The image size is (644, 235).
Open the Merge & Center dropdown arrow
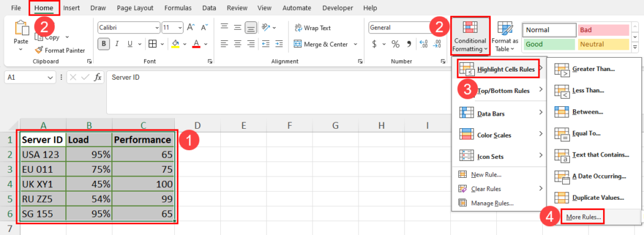point(355,44)
